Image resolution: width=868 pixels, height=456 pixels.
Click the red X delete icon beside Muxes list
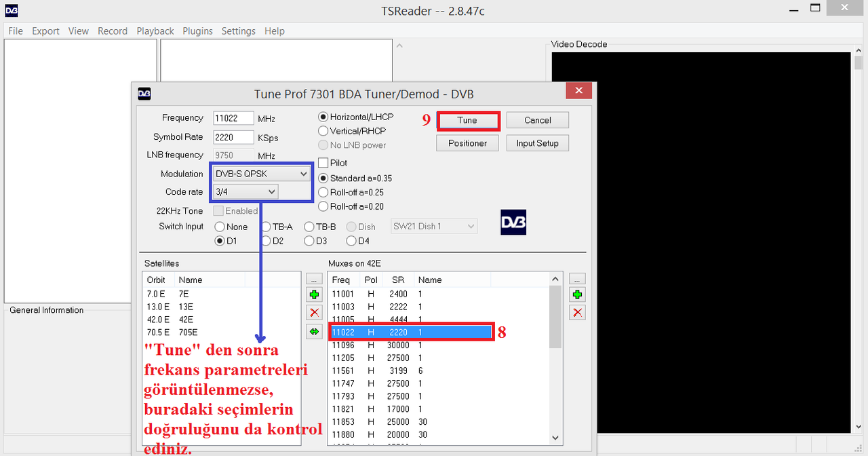click(x=577, y=313)
